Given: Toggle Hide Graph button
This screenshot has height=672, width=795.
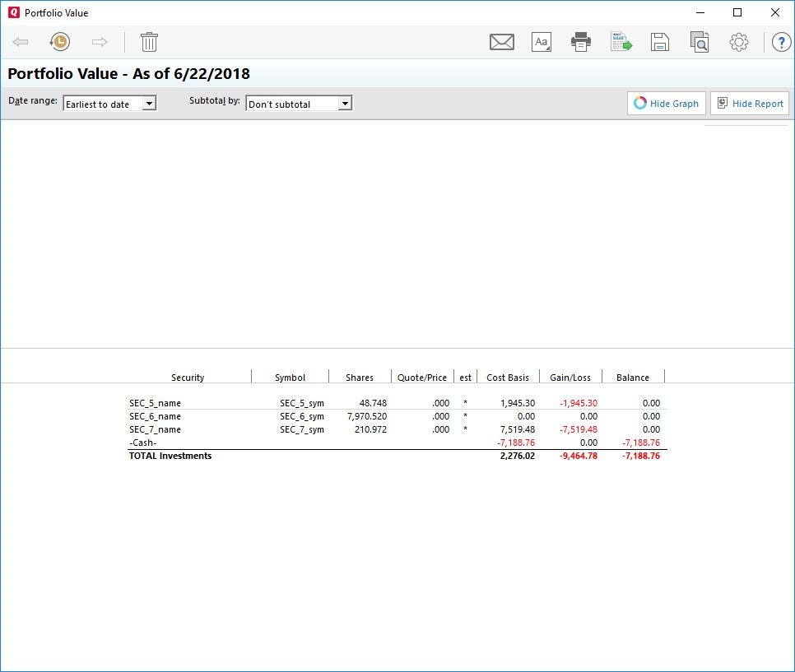Looking at the screenshot, I should (666, 104).
